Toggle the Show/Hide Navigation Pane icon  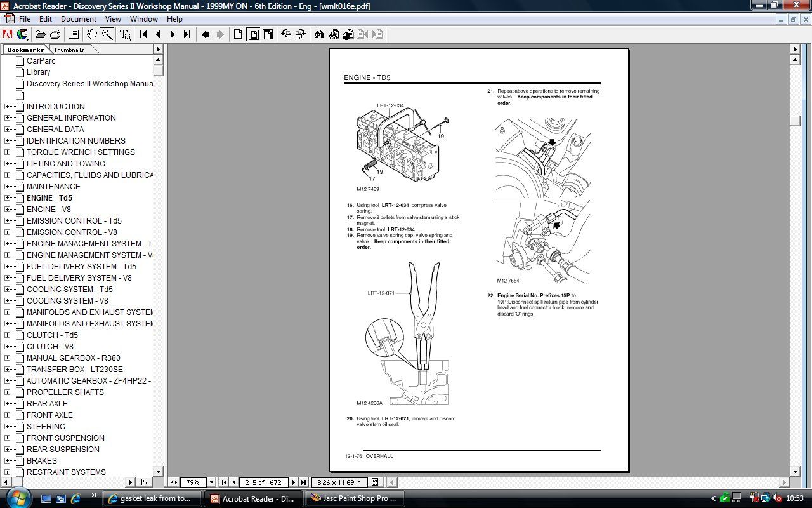click(x=74, y=34)
